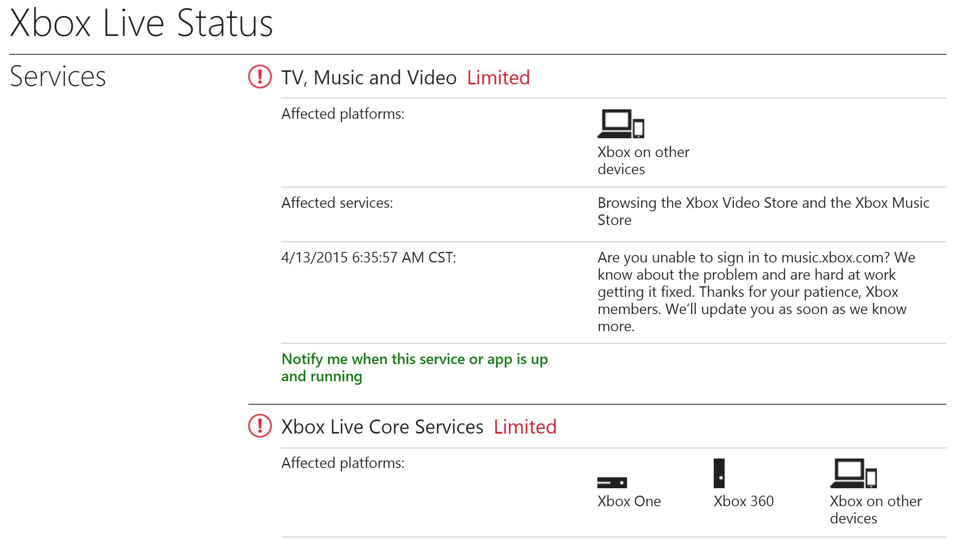
Task: Click the Xbox 360 console icon
Action: click(x=719, y=473)
